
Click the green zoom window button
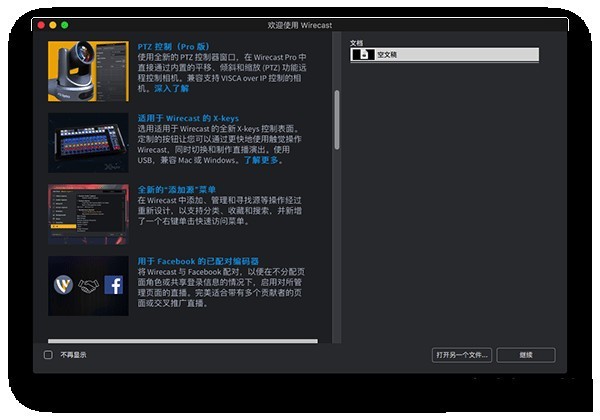click(65, 25)
